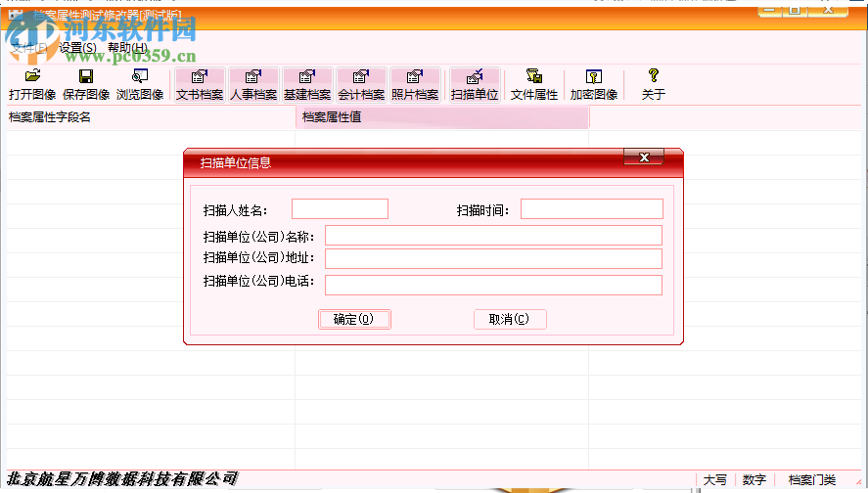Click the 数字 status bar indicator
The width and height of the screenshot is (868, 493).
coord(754,479)
